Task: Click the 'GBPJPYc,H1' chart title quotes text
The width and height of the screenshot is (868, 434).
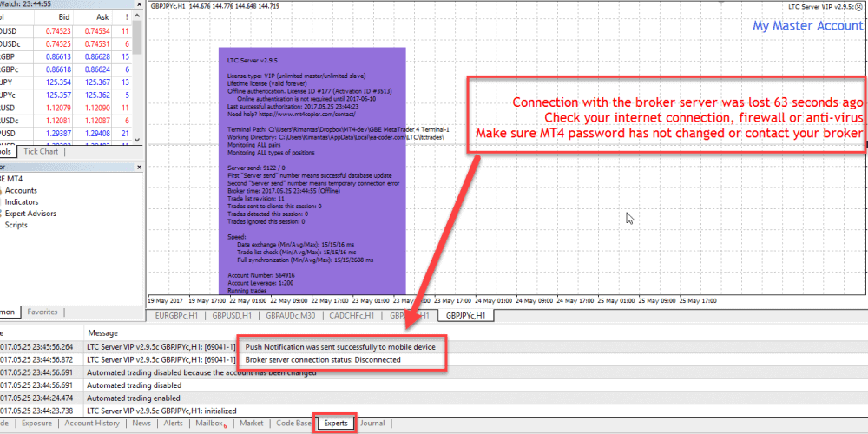Action: click(x=214, y=6)
